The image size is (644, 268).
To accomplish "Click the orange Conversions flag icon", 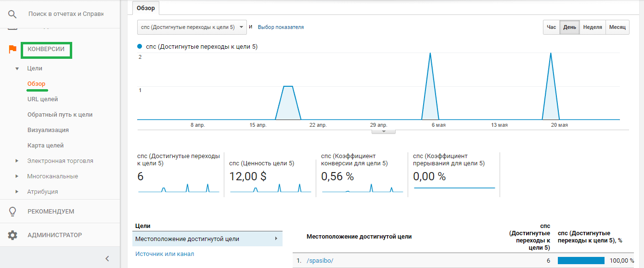I will 13,49.
